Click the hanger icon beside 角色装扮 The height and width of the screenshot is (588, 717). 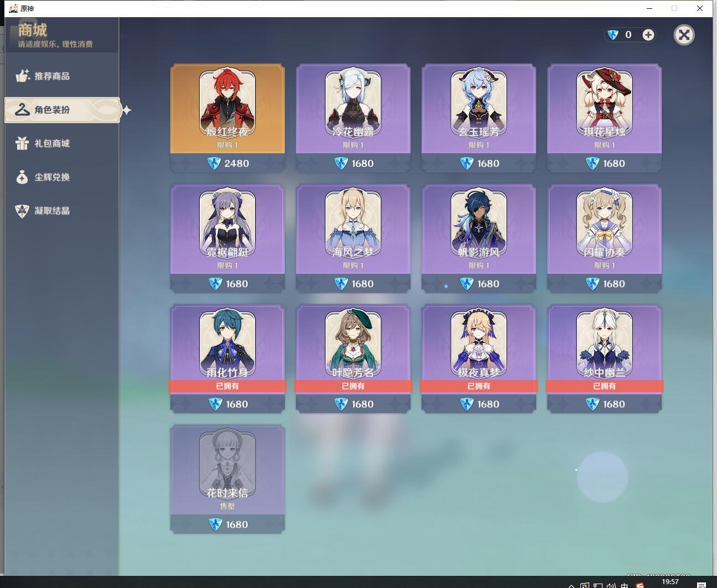click(22, 110)
